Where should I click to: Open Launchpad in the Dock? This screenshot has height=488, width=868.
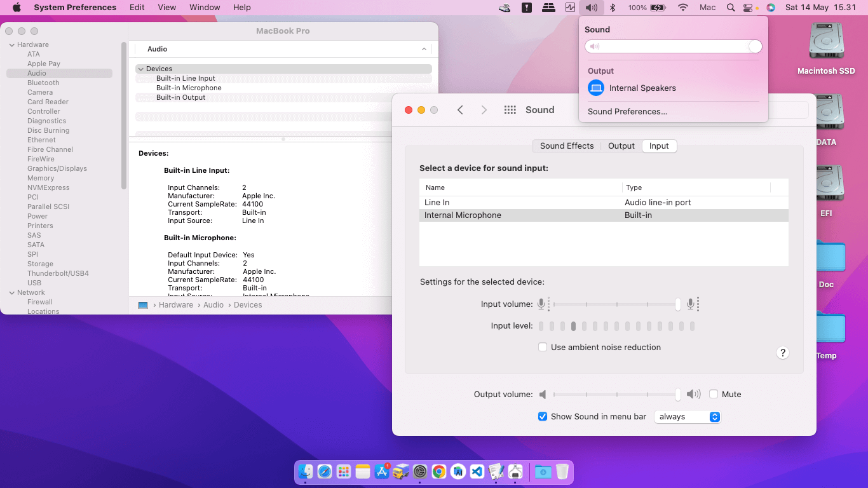[344, 471]
